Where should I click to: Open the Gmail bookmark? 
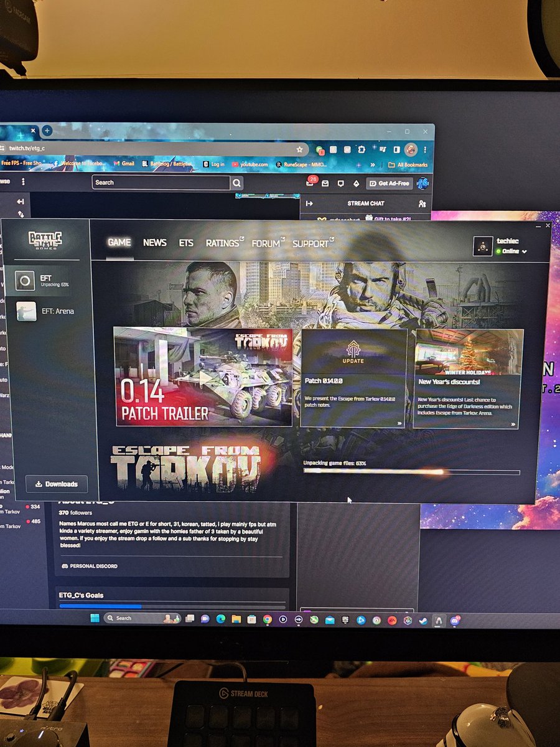[x=124, y=164]
